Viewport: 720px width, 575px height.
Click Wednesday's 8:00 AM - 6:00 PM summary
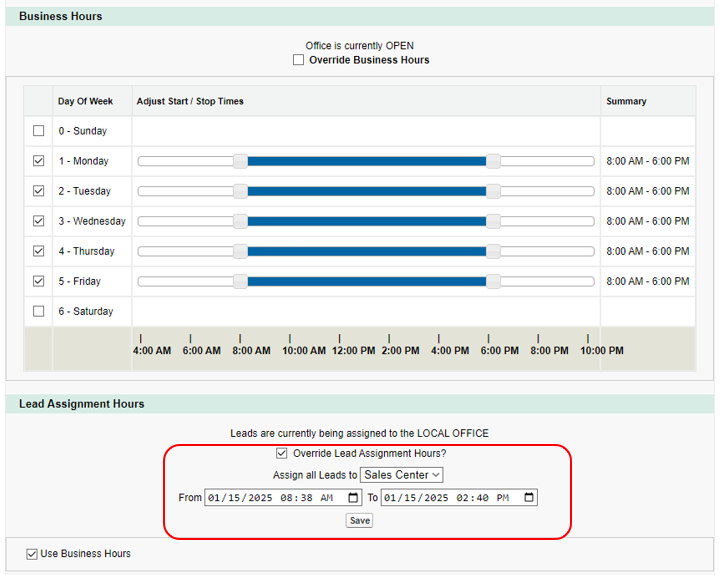point(647,221)
